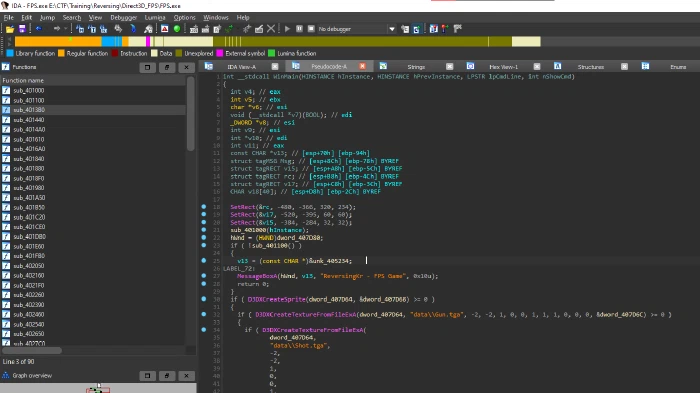This screenshot has height=393, width=700.
Task: Switch to the Structures tab
Action: click(x=591, y=67)
